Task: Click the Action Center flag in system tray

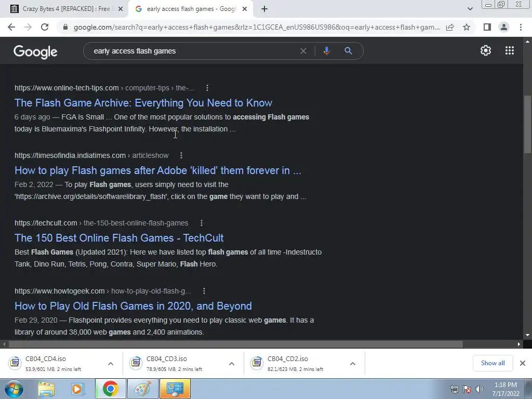Action: tap(467, 389)
